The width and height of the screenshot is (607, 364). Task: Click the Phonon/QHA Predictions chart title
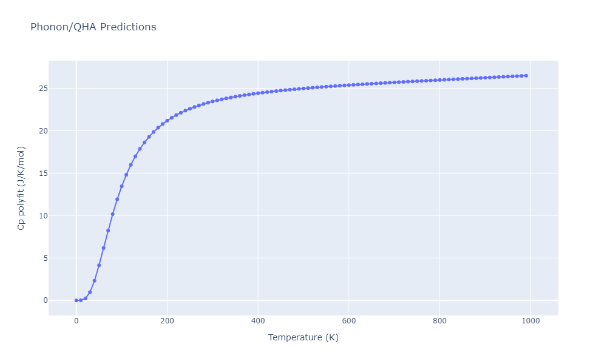pos(93,27)
